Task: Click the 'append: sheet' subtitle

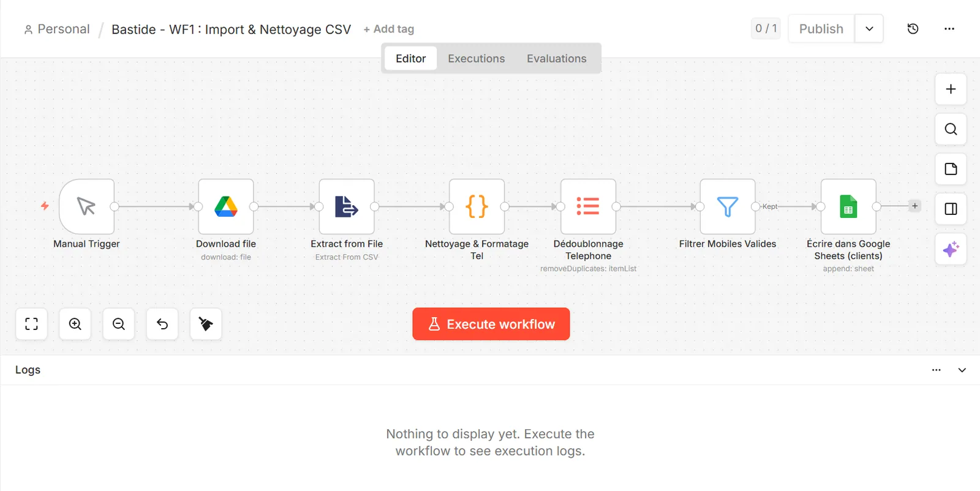Action: 848,269
